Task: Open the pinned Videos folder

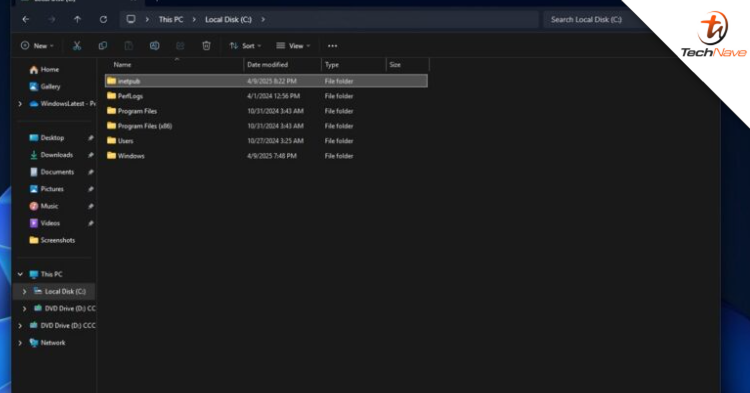Action: point(45,223)
